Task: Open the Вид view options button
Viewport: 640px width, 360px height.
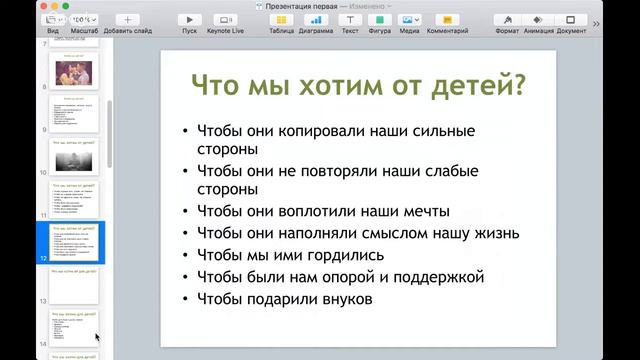Action: pyautogui.click(x=53, y=20)
